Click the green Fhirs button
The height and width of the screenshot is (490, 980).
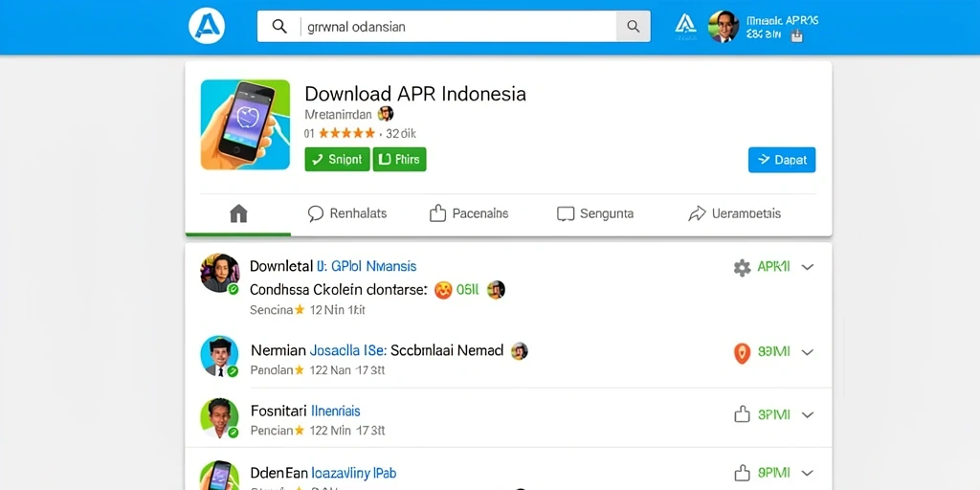tap(399, 160)
